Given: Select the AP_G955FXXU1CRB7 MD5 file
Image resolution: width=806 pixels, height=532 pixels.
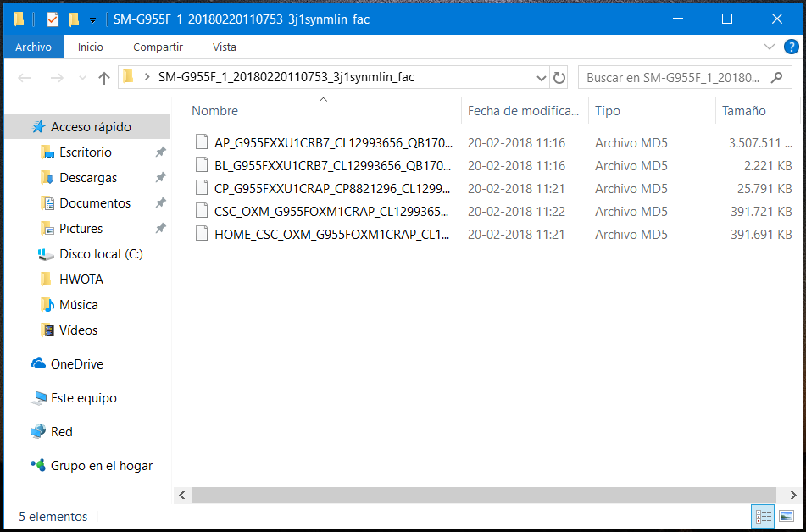Looking at the screenshot, I should [333, 142].
